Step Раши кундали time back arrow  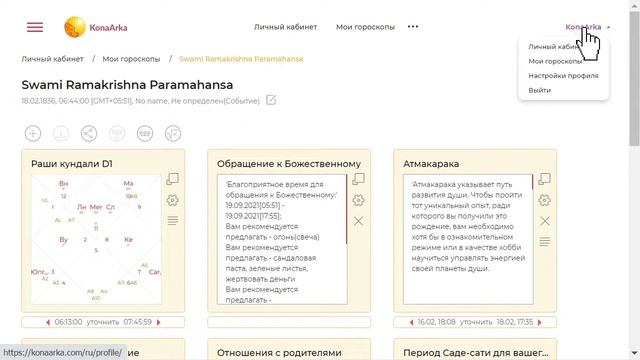pos(48,322)
